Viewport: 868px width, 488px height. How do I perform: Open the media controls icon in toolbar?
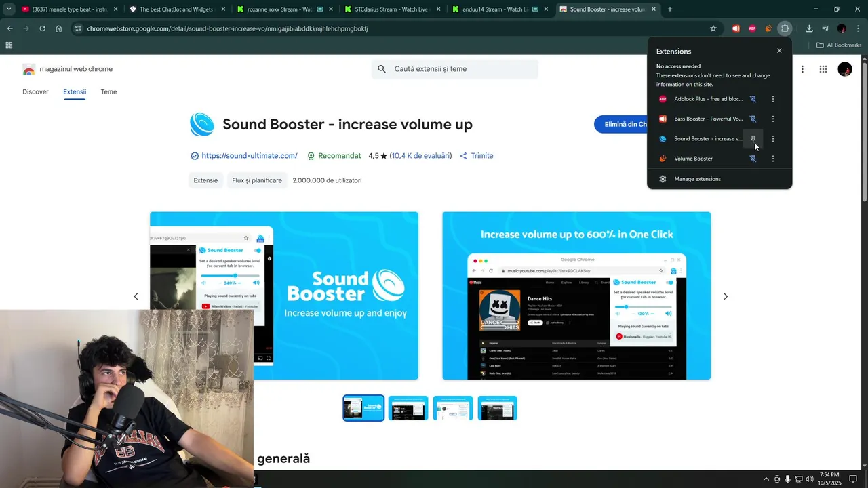825,28
